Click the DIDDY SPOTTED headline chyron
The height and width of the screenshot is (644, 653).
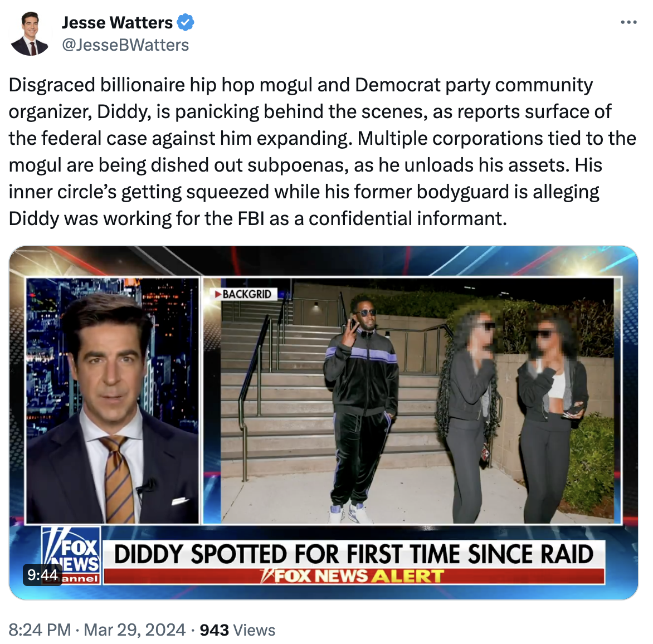pos(354,554)
